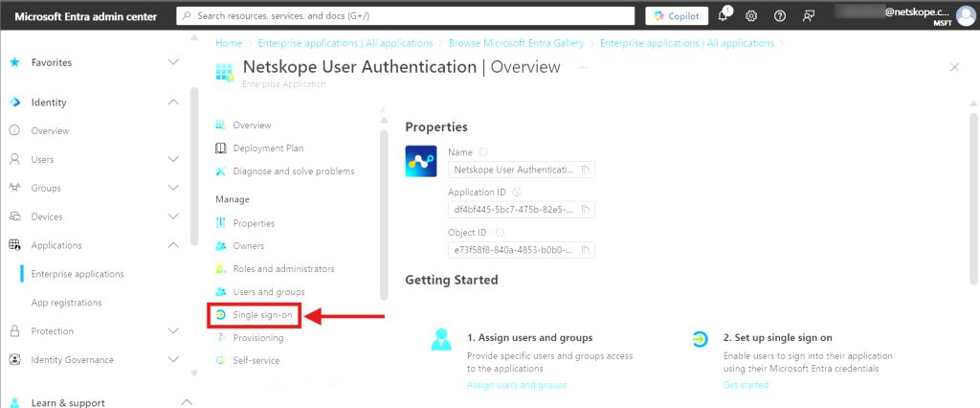980x408 pixels.
Task: Open the first Enterprise applications breadcrumb after Home
Action: click(x=345, y=43)
